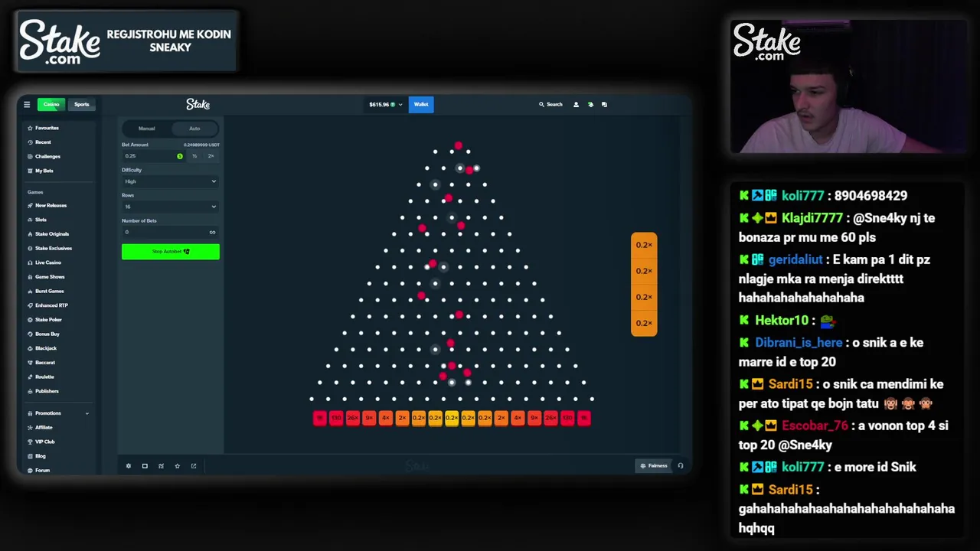Open the Wallet button
The width and height of the screenshot is (980, 551).
(x=421, y=105)
